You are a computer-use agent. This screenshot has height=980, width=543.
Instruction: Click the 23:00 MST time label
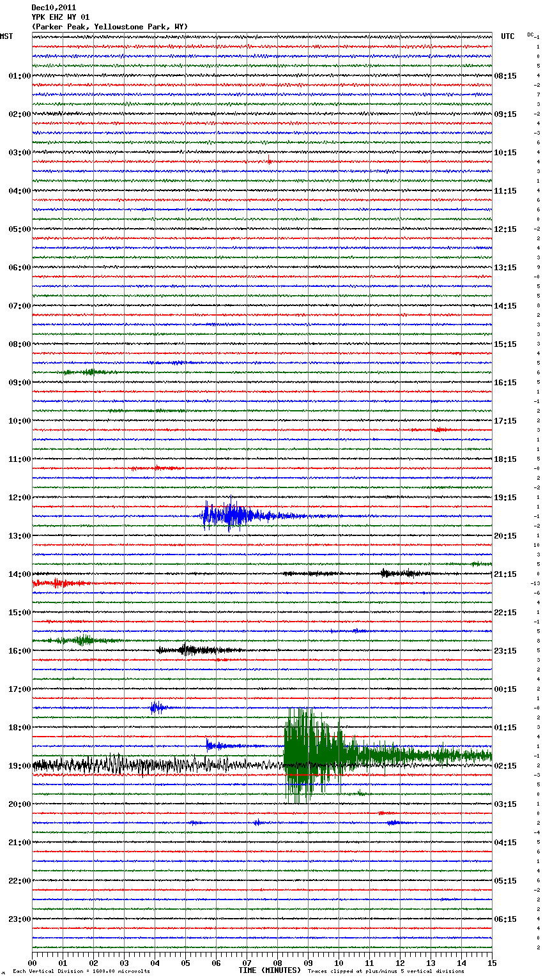click(20, 919)
